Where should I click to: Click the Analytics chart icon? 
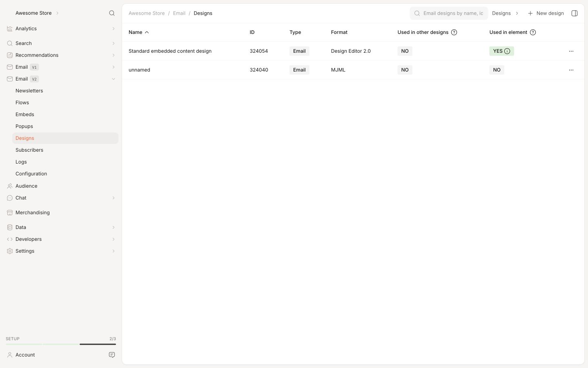[x=10, y=29]
